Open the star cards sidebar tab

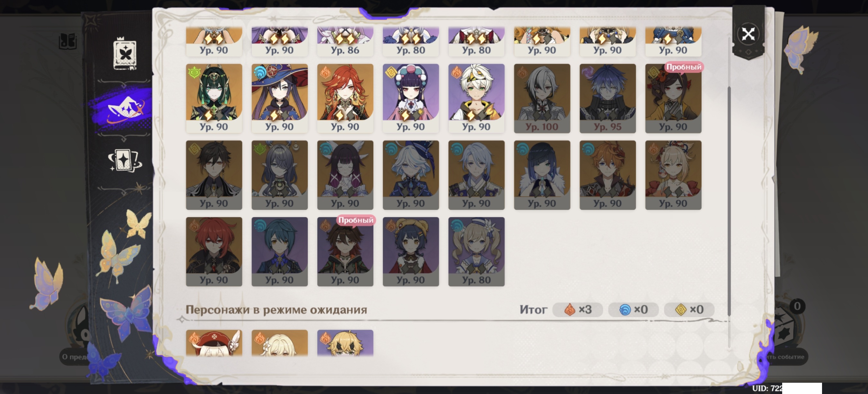125,160
